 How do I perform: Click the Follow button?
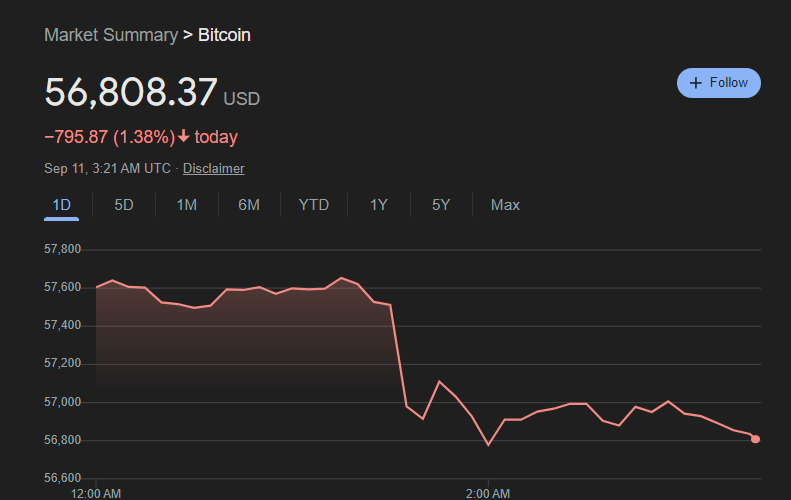(x=718, y=83)
